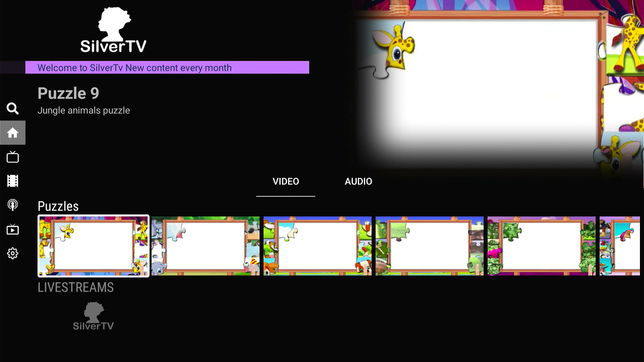The width and height of the screenshot is (644, 362).
Task: Select the Home icon in sidebar
Action: [13, 133]
